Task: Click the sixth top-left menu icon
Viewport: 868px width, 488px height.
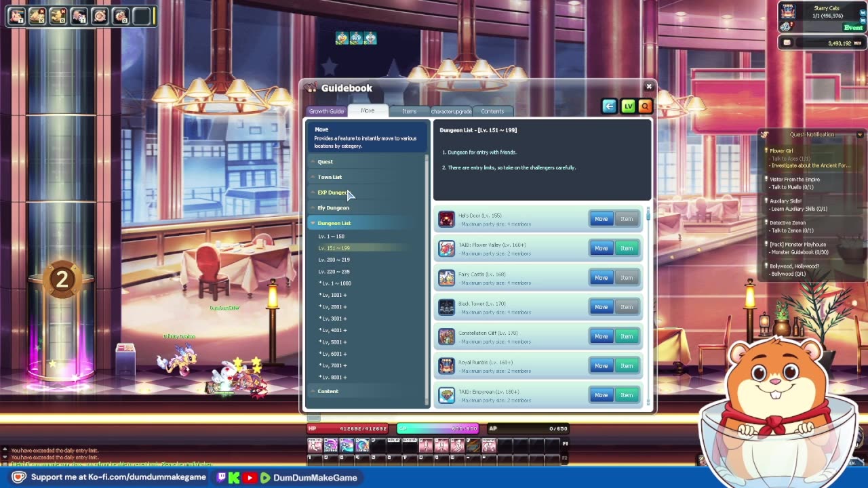Action: pyautogui.click(x=121, y=16)
